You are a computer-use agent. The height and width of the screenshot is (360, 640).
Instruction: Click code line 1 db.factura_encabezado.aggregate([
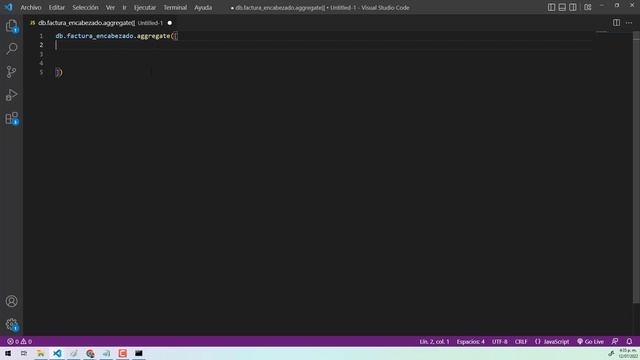tap(116, 36)
